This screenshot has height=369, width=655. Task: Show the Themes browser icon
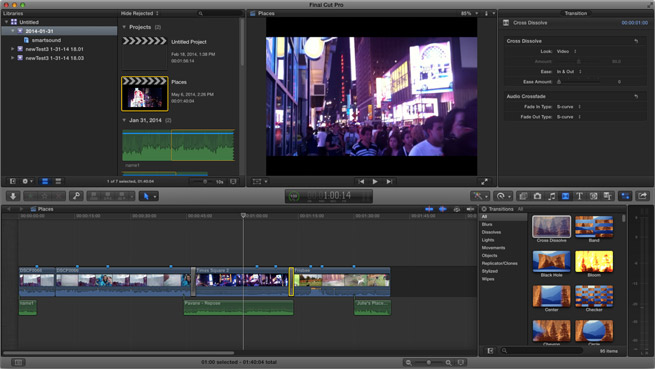pyautogui.click(x=608, y=196)
